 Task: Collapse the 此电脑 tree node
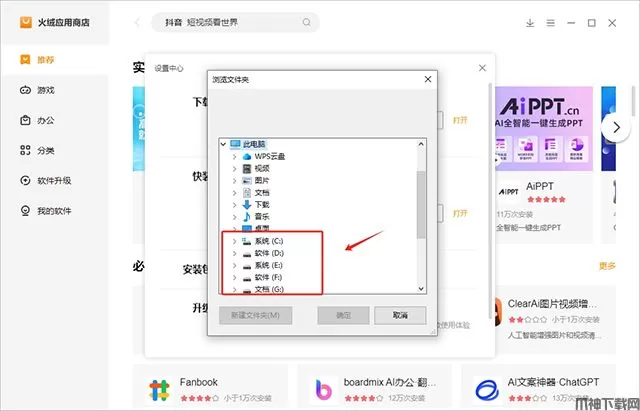click(223, 144)
